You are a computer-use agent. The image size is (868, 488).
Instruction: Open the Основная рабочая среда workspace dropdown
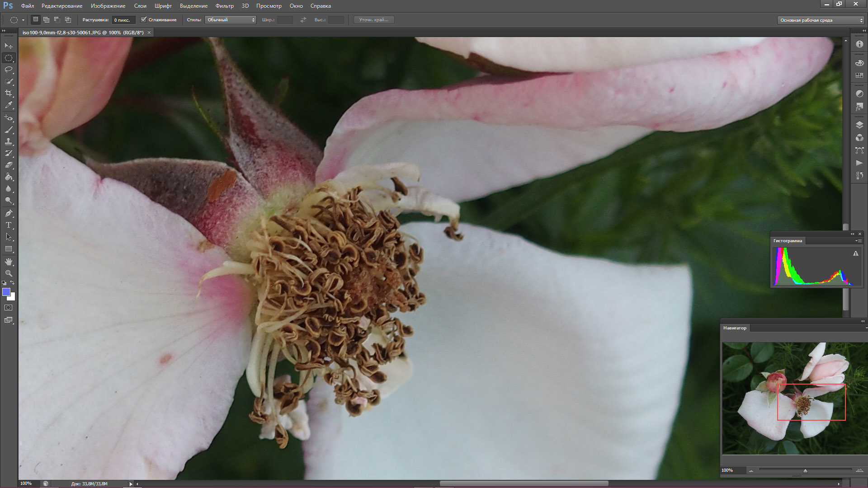(821, 20)
